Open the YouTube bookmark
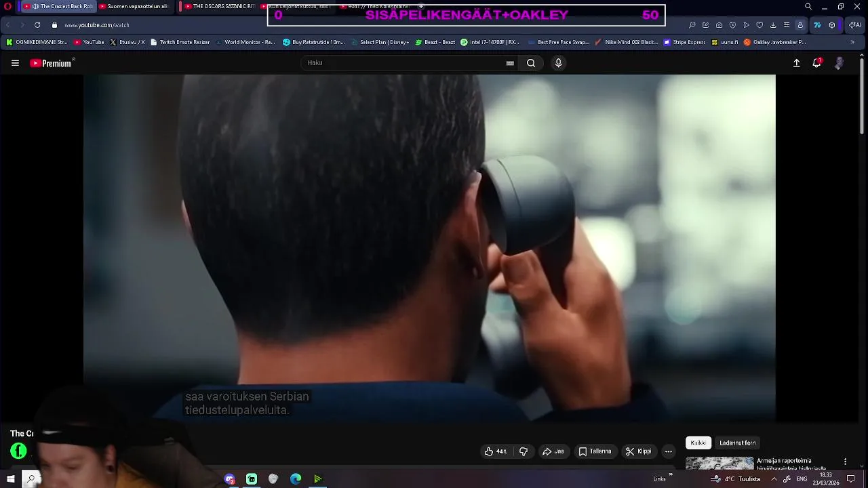Viewport: 868px width, 488px height. (89, 42)
